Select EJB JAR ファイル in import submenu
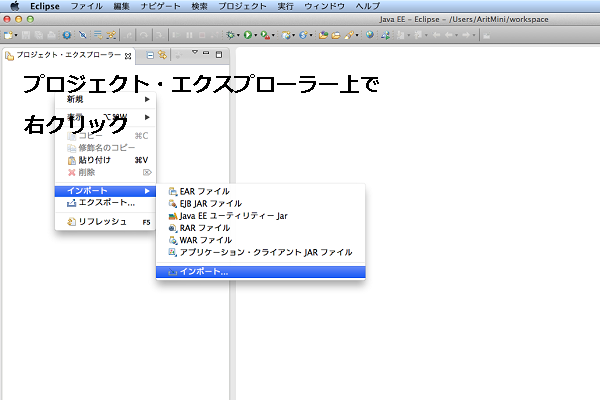Viewport: 600px width, 400px height. click(261, 204)
